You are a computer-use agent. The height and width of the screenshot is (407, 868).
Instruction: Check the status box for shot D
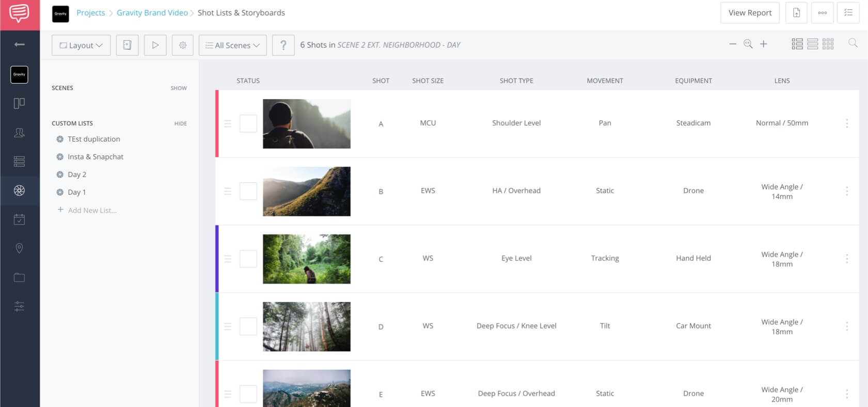click(248, 327)
